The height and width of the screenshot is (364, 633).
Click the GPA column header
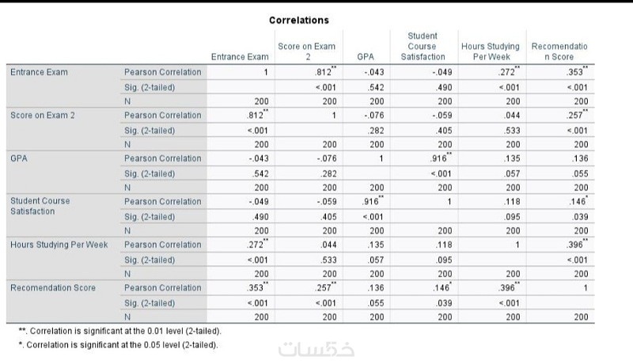point(366,57)
